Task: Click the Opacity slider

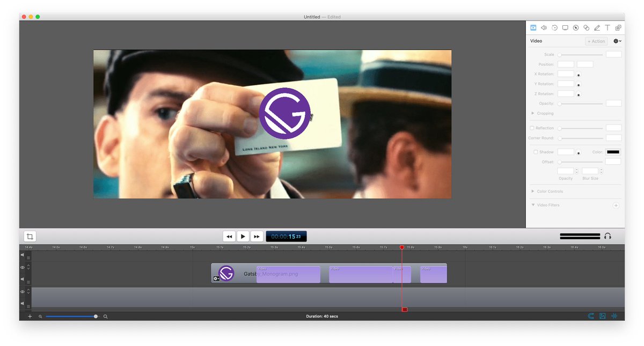Action: [580, 104]
